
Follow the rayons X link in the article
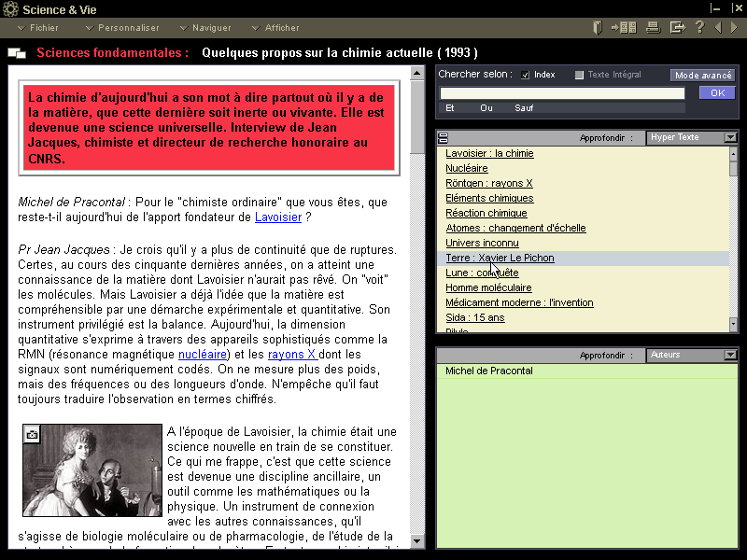tap(292, 355)
